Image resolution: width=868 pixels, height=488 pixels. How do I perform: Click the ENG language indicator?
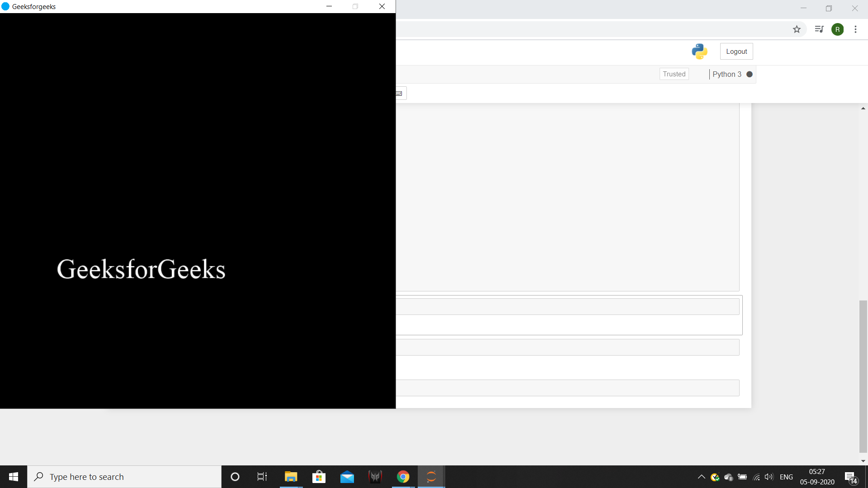pos(786,477)
